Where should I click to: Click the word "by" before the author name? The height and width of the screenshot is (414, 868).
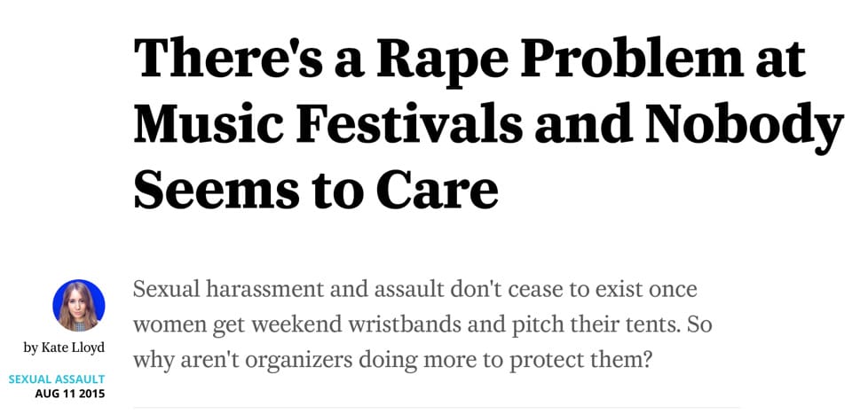click(x=30, y=346)
